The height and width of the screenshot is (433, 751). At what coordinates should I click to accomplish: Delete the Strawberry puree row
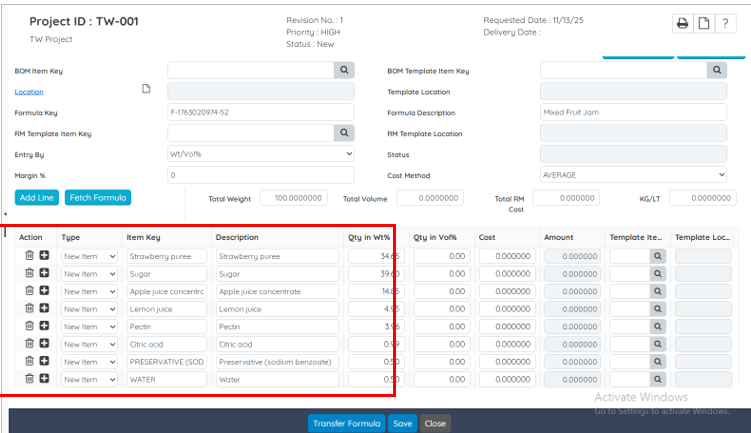point(30,256)
